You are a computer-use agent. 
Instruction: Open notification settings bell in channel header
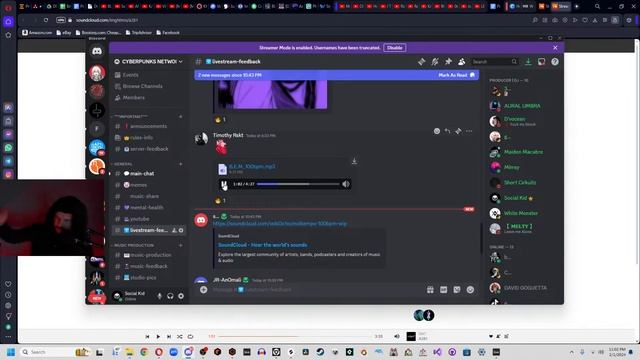click(435, 62)
